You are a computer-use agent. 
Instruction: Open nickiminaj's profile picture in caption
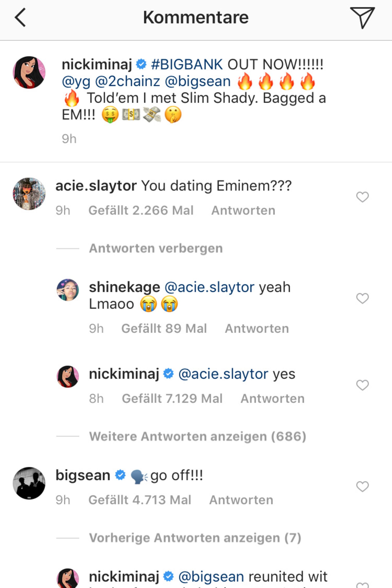[29, 72]
